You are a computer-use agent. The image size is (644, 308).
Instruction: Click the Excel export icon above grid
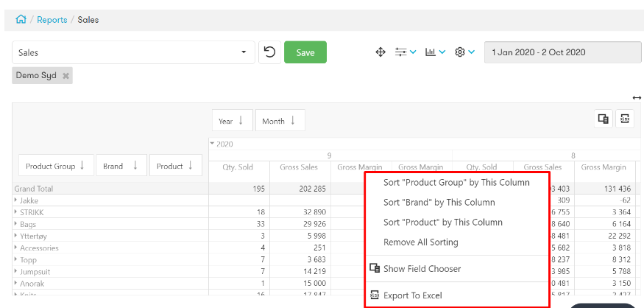[625, 119]
